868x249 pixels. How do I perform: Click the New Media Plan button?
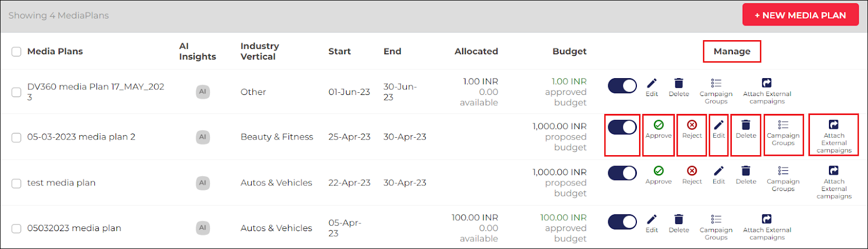(800, 15)
